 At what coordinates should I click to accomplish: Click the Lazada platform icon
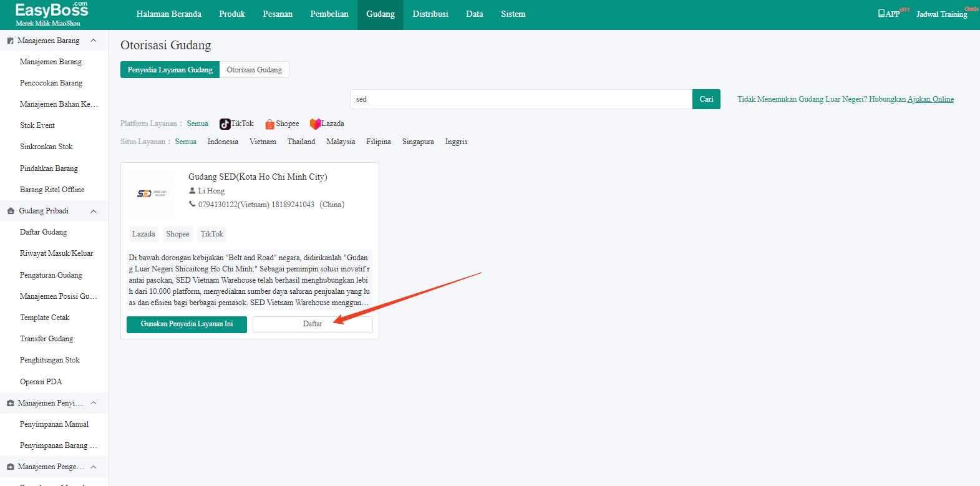(x=315, y=124)
